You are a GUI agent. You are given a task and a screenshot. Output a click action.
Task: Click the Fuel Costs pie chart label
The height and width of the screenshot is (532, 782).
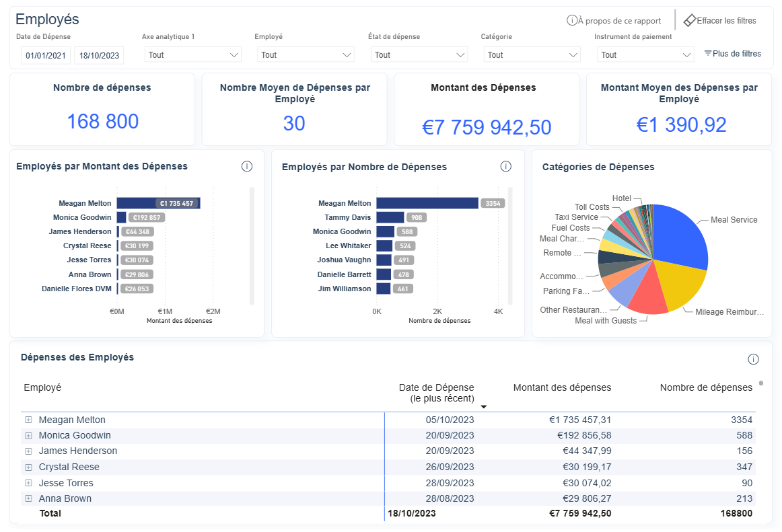[x=571, y=228]
